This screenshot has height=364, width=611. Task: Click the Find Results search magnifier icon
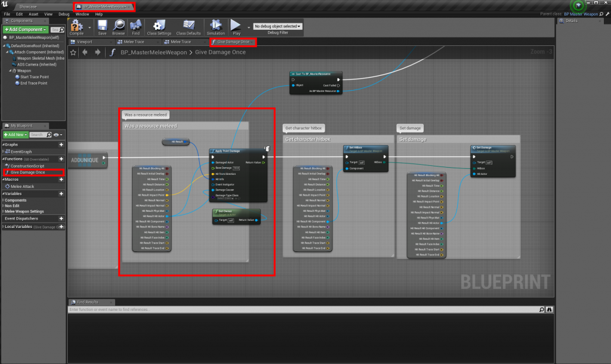click(x=542, y=310)
